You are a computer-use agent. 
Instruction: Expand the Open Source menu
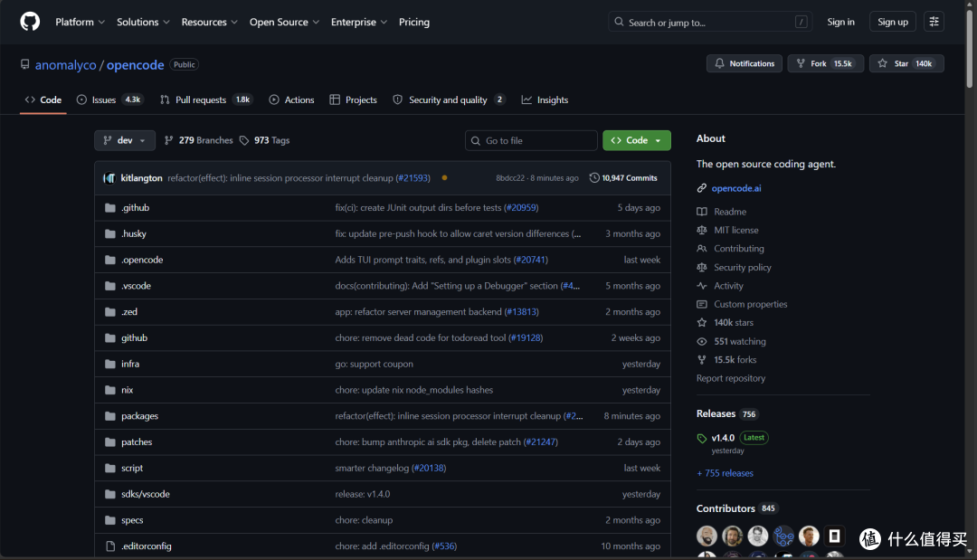284,22
